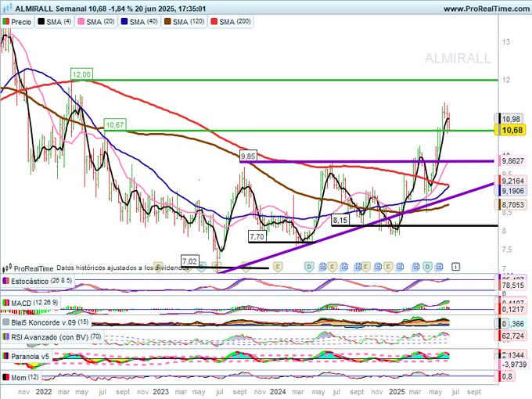Image resolution: width=532 pixels, height=399 pixels.
Task: Select the SMA (20) legend label
Action: (100, 22)
